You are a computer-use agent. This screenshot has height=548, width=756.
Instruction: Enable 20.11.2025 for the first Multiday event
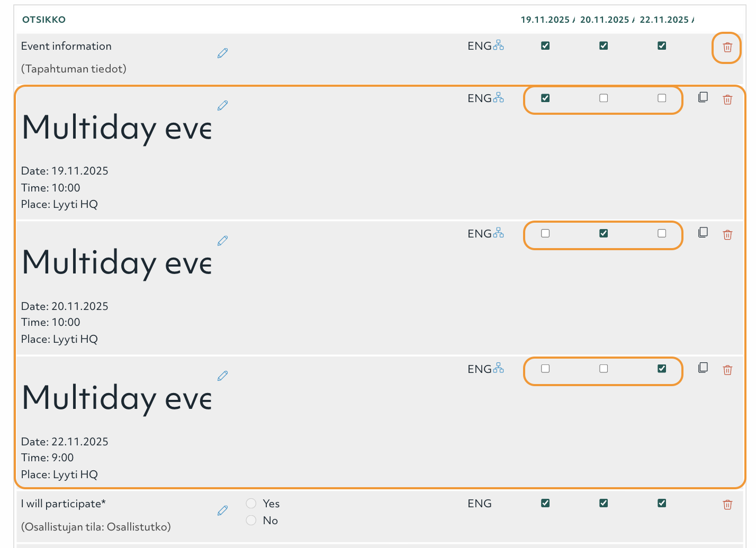click(x=604, y=98)
